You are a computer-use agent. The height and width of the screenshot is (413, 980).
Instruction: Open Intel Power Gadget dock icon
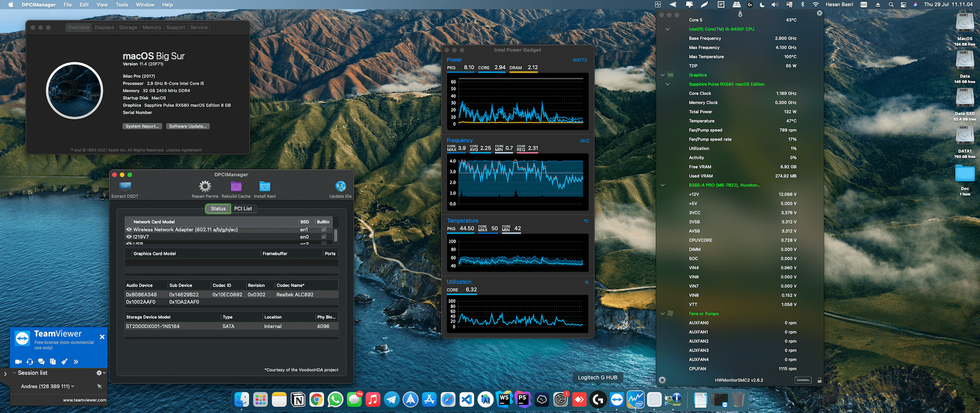[x=635, y=400]
